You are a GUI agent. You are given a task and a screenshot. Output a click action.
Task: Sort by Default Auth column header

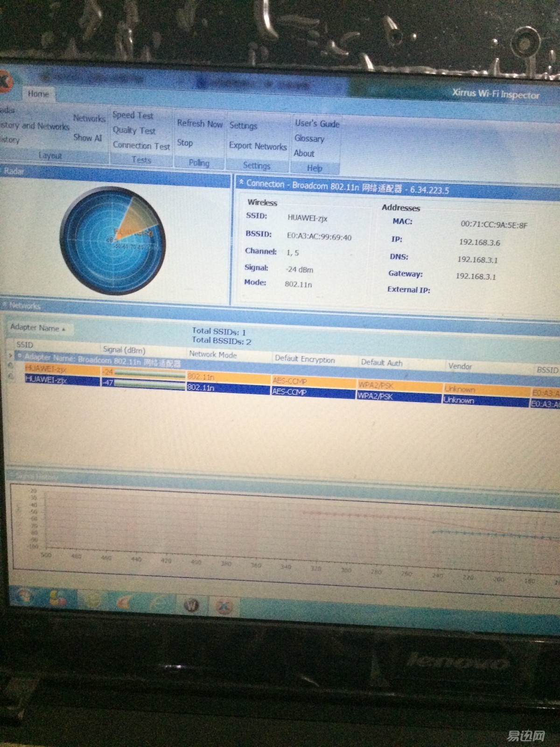[x=382, y=363]
